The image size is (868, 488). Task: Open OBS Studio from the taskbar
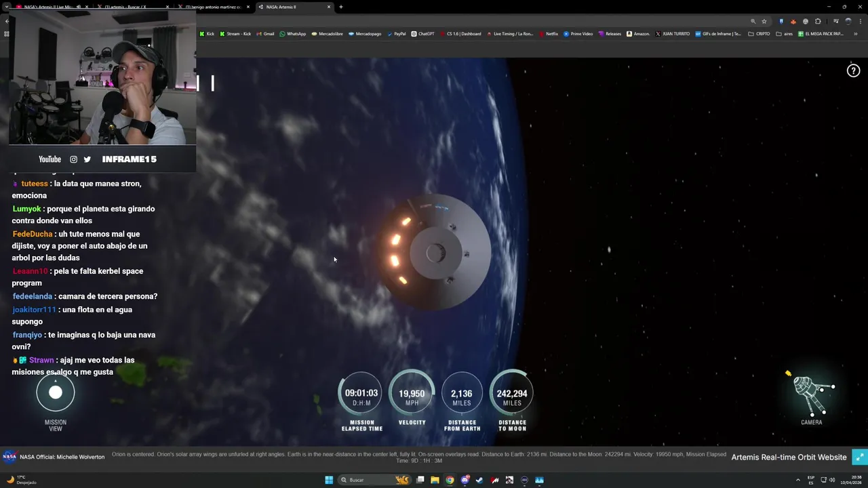coord(524,480)
